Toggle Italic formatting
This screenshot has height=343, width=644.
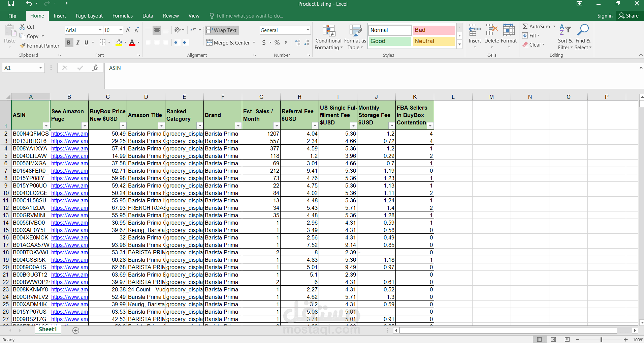coord(78,42)
